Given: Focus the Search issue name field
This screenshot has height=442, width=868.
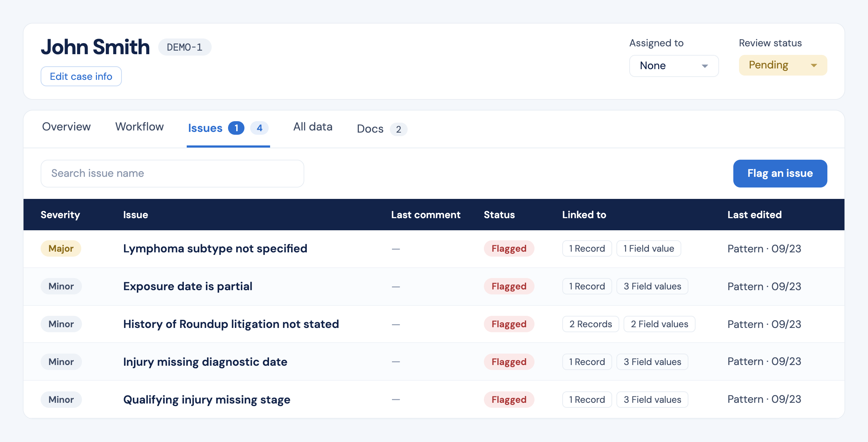Looking at the screenshot, I should click(172, 173).
